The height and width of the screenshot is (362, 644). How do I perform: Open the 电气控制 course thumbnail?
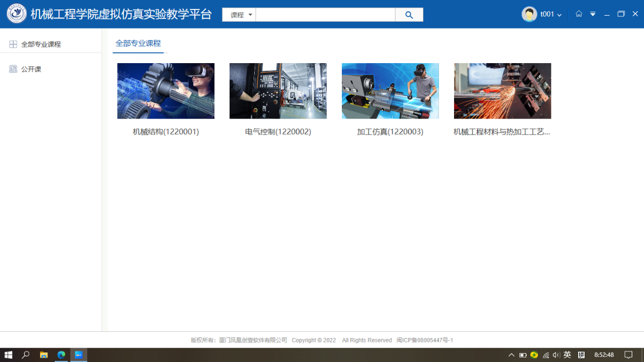point(278,91)
